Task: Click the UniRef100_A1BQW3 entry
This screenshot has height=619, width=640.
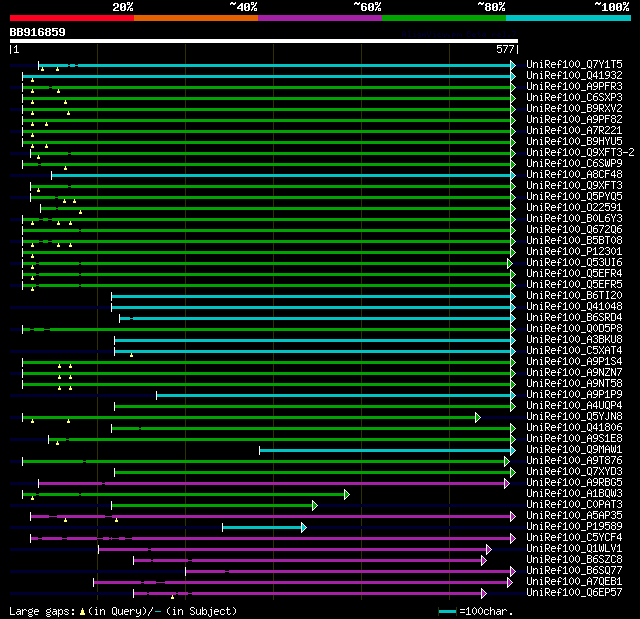Action: tap(574, 494)
